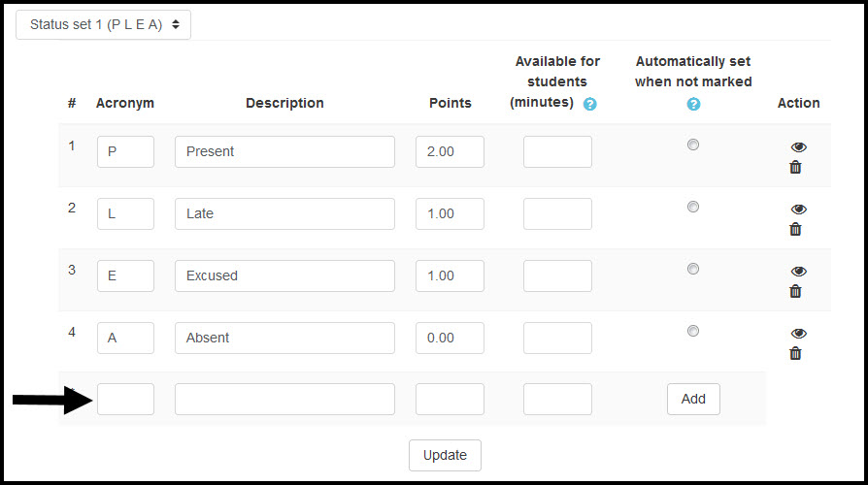Hide the Present status via eye icon

pos(798,147)
